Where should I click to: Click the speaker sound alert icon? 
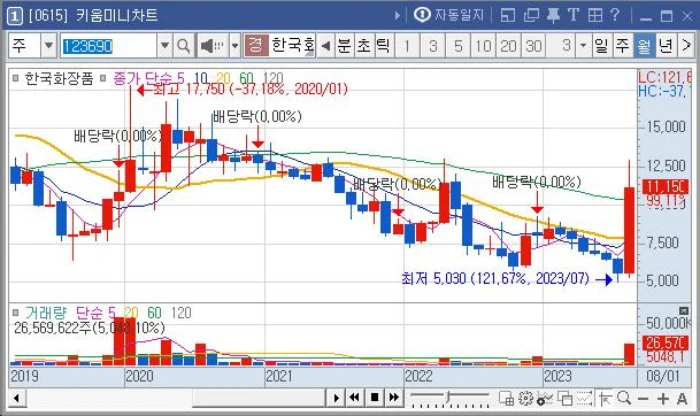click(212, 46)
